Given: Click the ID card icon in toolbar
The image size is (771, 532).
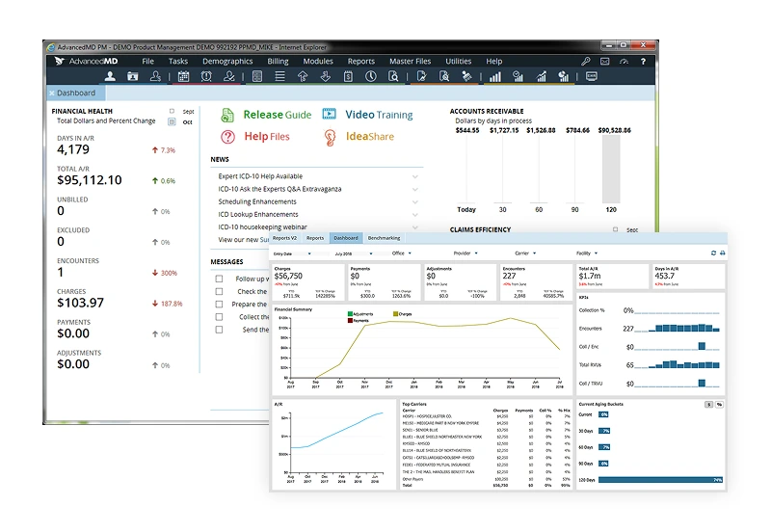Looking at the screenshot, I should [133, 76].
